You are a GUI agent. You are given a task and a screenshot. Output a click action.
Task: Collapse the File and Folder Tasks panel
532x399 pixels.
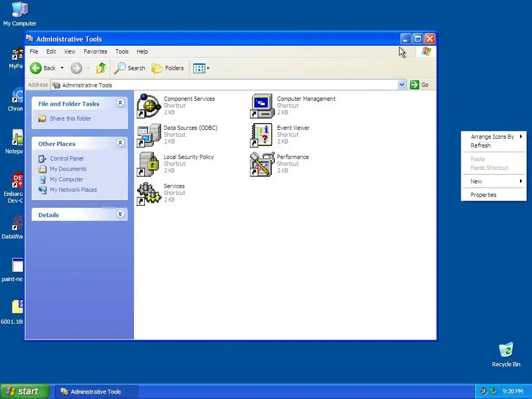(120, 103)
